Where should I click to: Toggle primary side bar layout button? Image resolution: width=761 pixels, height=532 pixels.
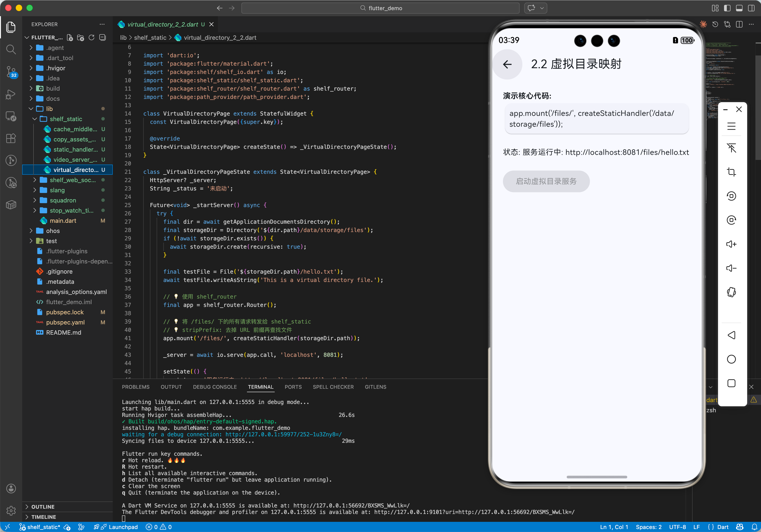[727, 8]
